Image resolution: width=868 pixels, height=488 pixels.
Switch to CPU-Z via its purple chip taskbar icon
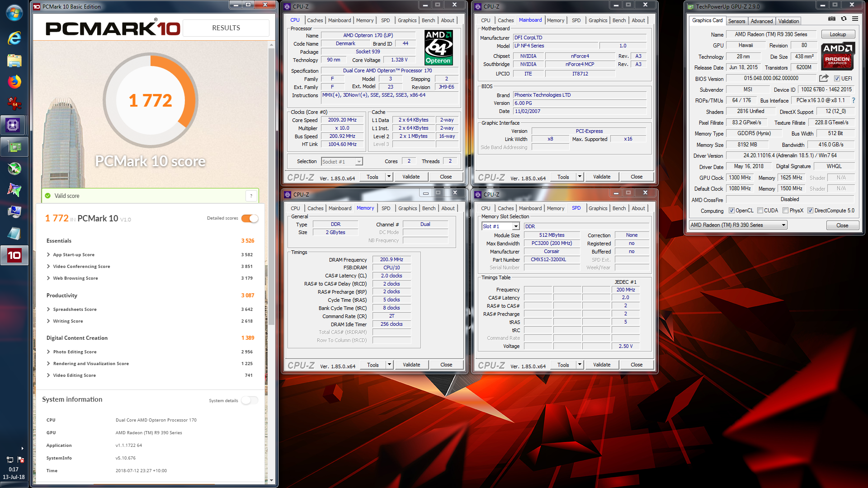13,125
